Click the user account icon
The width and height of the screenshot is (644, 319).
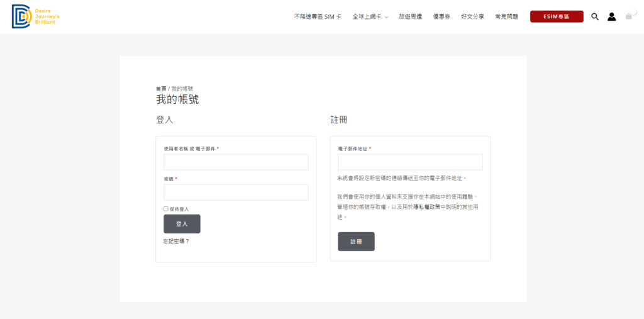tap(611, 16)
